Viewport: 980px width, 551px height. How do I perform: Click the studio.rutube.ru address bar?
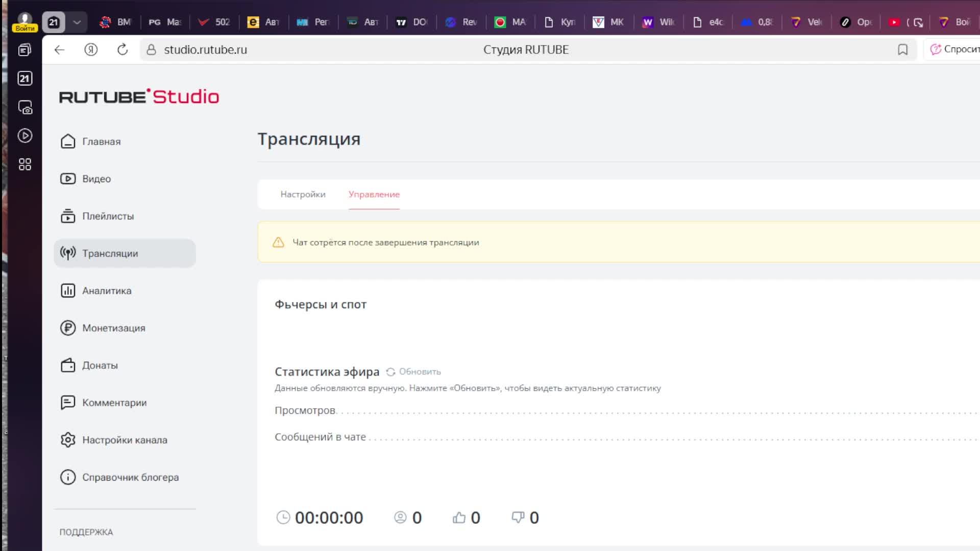coord(205,49)
